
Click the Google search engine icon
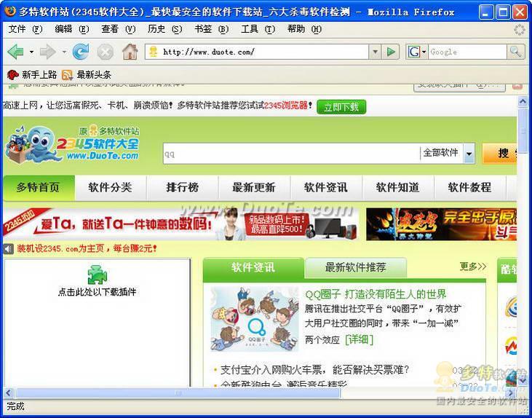pyautogui.click(x=413, y=52)
